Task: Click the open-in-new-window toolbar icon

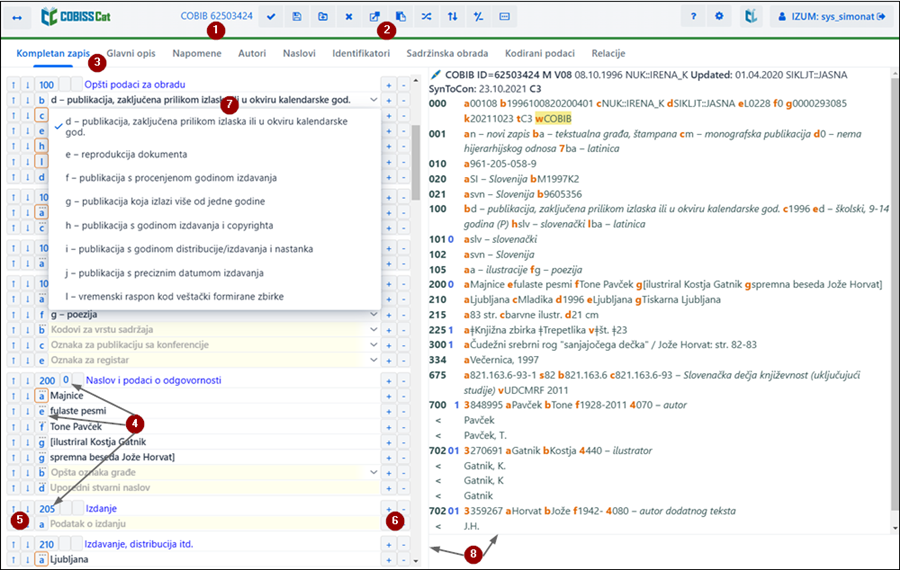Action: (x=374, y=17)
